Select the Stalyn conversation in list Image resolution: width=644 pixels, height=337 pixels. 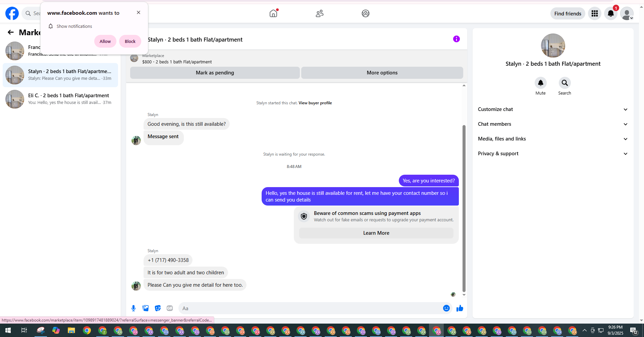[x=60, y=75]
